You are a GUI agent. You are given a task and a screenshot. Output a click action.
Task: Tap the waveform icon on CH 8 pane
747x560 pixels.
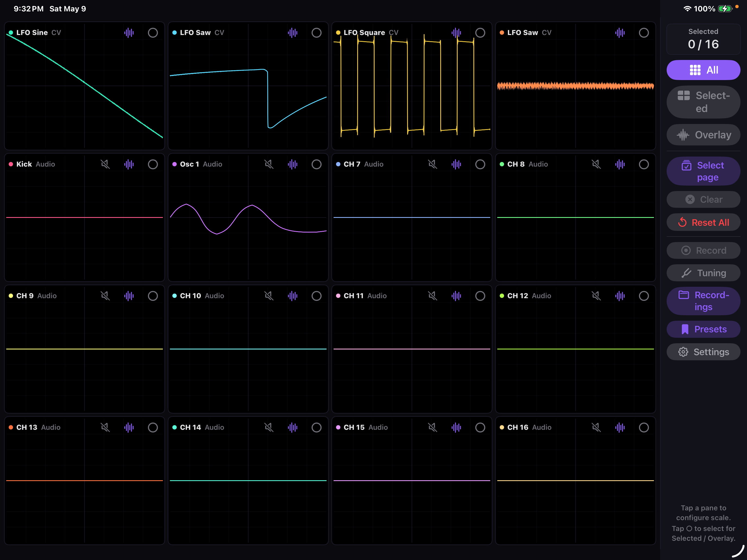tap(620, 164)
